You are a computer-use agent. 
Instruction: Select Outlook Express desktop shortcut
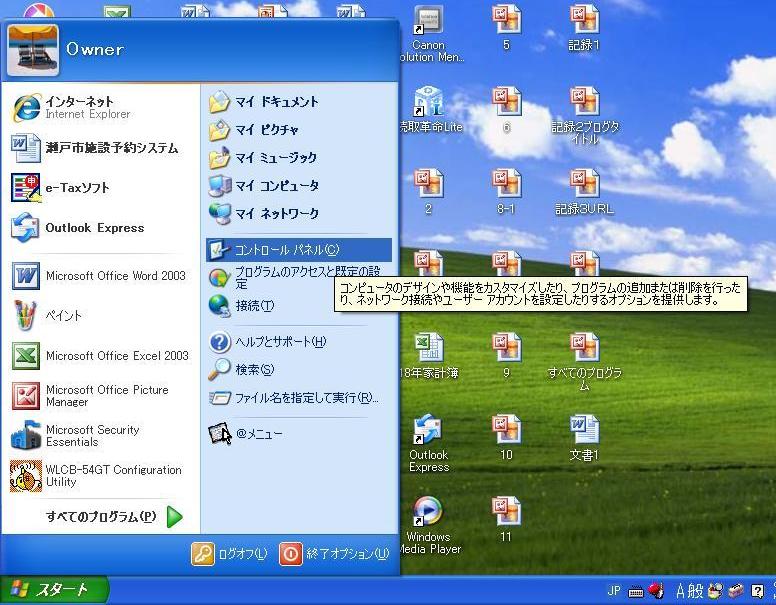pos(429,444)
